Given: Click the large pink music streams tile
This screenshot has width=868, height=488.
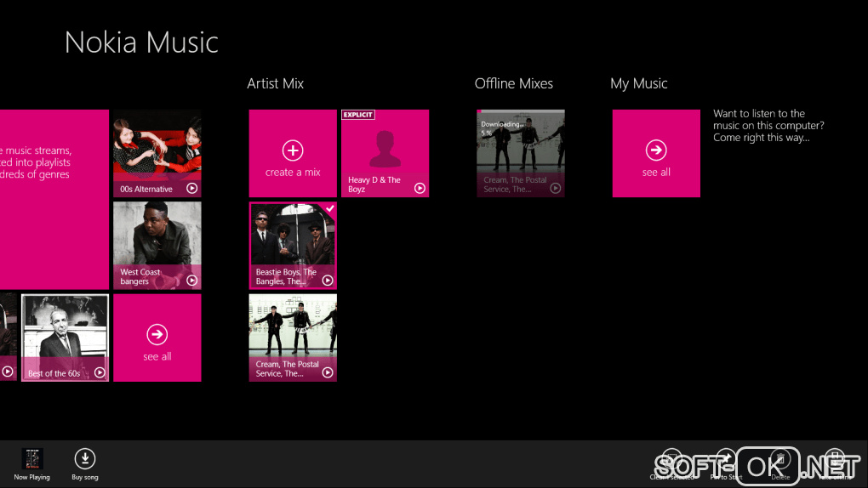Looking at the screenshot, I should point(54,199).
